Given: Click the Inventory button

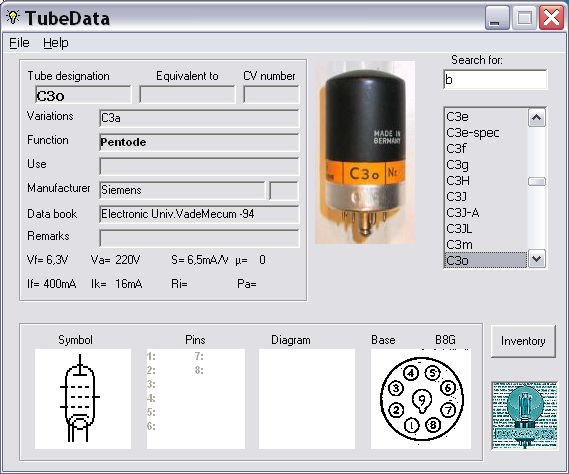Looking at the screenshot, I should point(523,341).
